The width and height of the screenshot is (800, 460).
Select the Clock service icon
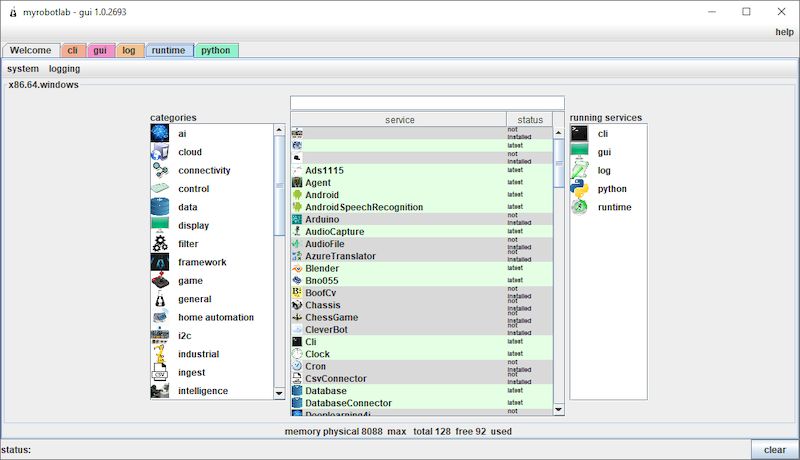coord(297,354)
